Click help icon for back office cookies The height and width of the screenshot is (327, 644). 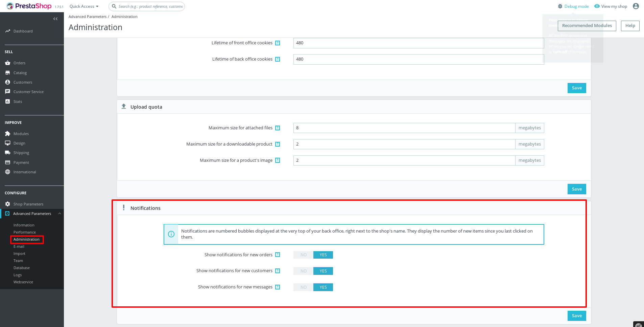[278, 59]
